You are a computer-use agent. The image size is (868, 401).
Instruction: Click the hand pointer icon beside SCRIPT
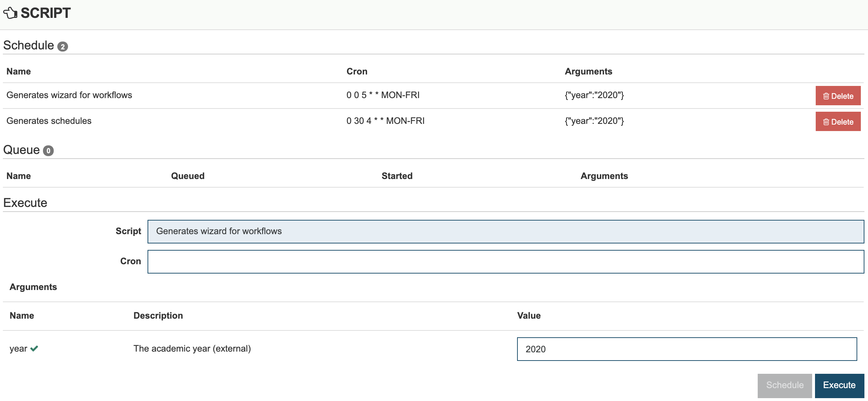10,13
